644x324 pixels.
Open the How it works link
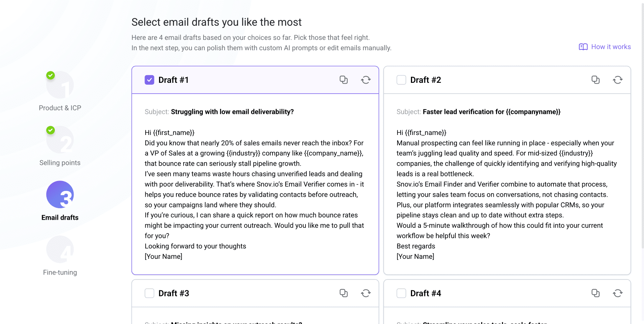(x=611, y=47)
